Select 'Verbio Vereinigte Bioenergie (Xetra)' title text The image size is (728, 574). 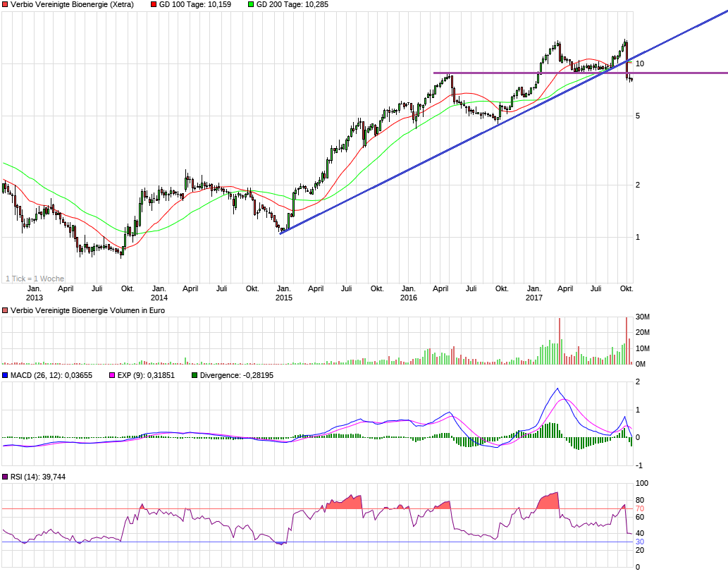(72, 5)
